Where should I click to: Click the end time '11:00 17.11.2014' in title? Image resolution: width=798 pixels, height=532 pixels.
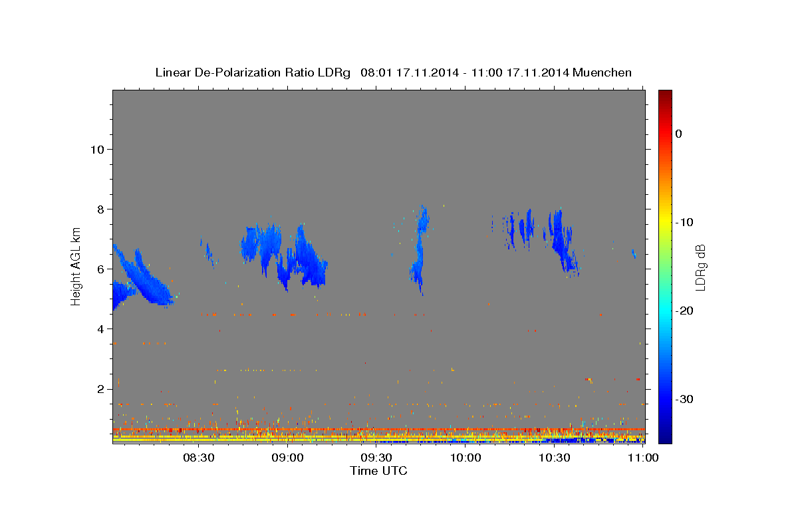520,72
